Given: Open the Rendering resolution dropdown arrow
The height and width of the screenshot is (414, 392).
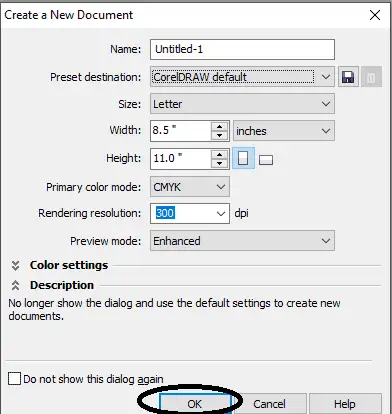Looking at the screenshot, I should click(x=221, y=213).
